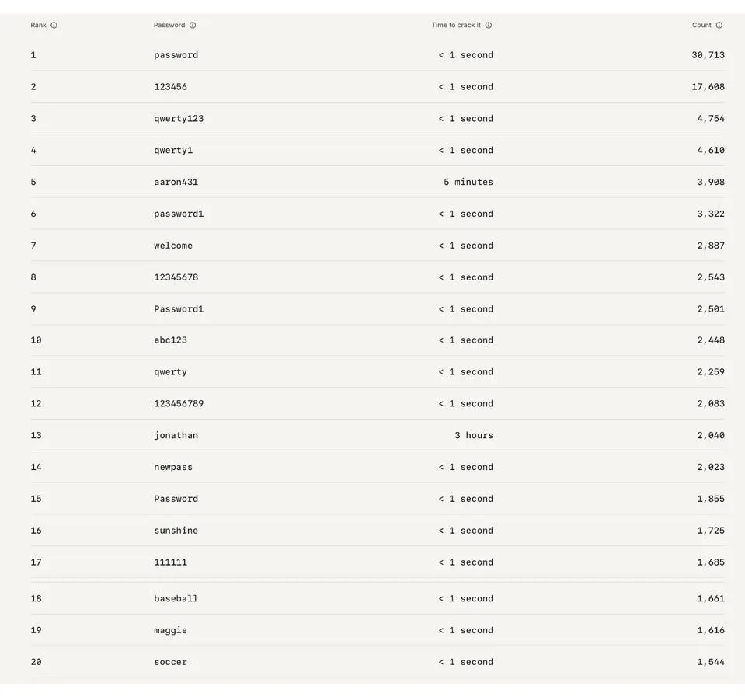The width and height of the screenshot is (745, 700).
Task: Select the 17,608 count for 123456
Action: click(708, 87)
